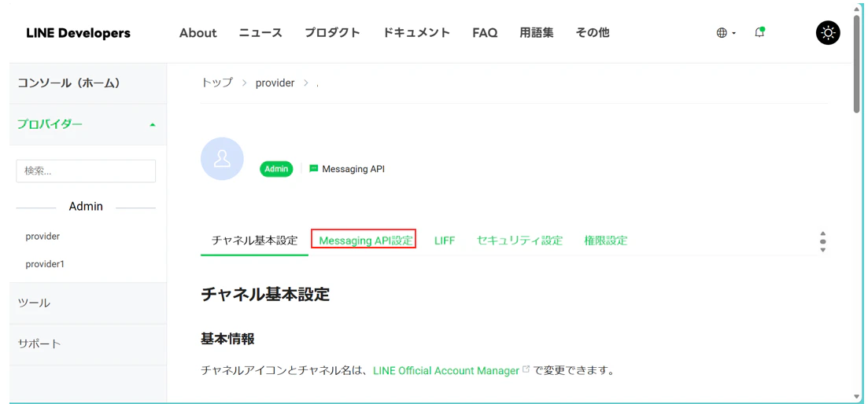Viewport: 868px width, 404px height.
Task: Open the 用語集 navigation link
Action: pyautogui.click(x=537, y=33)
